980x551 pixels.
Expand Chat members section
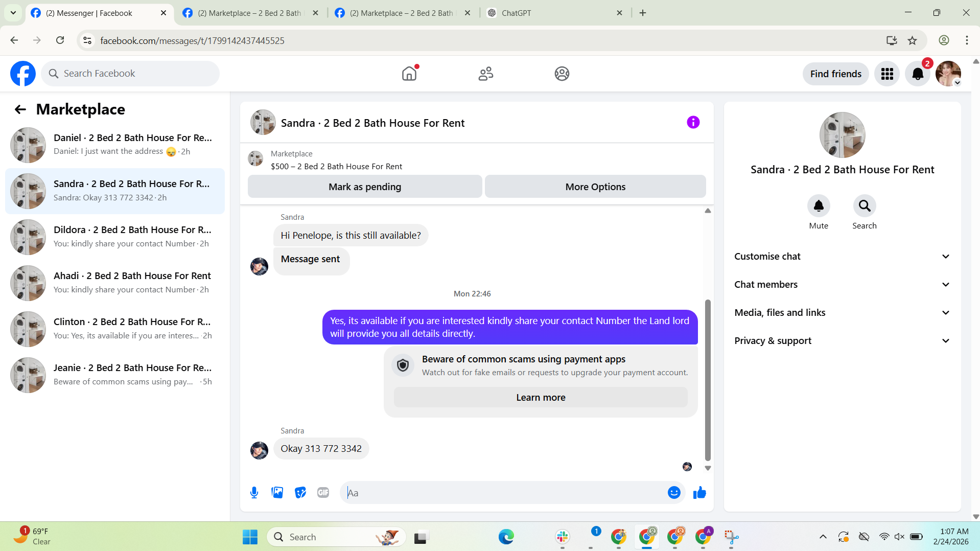(842, 285)
